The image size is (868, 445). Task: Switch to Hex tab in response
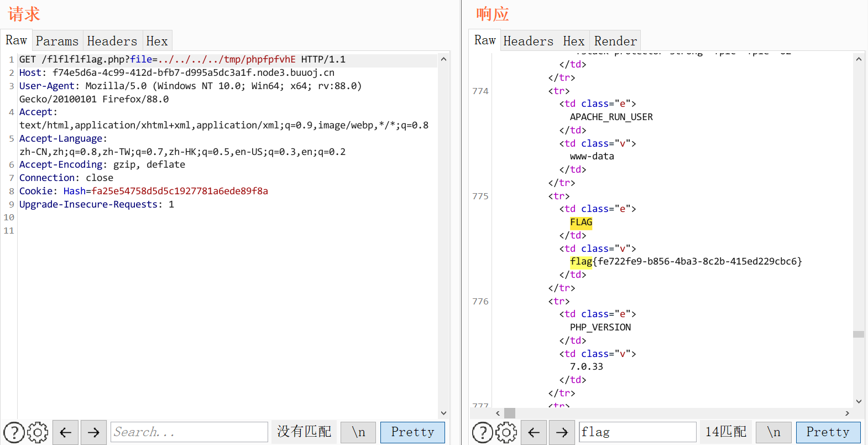[574, 41]
